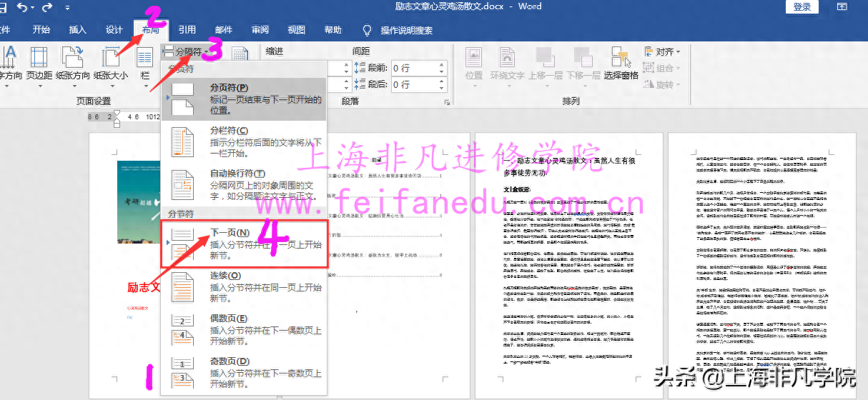Switch to the 插入 ribbon tab
Viewport: 868px width, 400px height.
click(x=77, y=30)
